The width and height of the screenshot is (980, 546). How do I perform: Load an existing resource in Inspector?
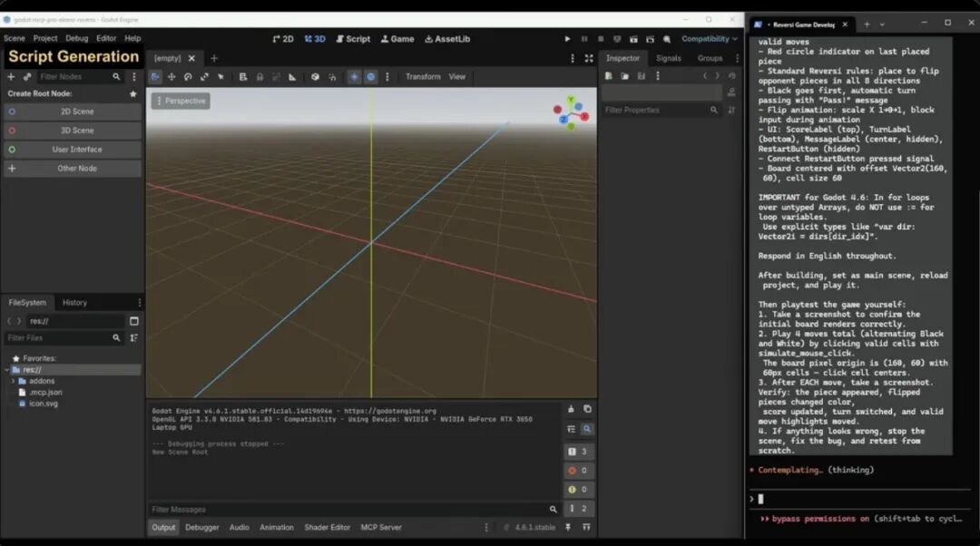[624, 76]
